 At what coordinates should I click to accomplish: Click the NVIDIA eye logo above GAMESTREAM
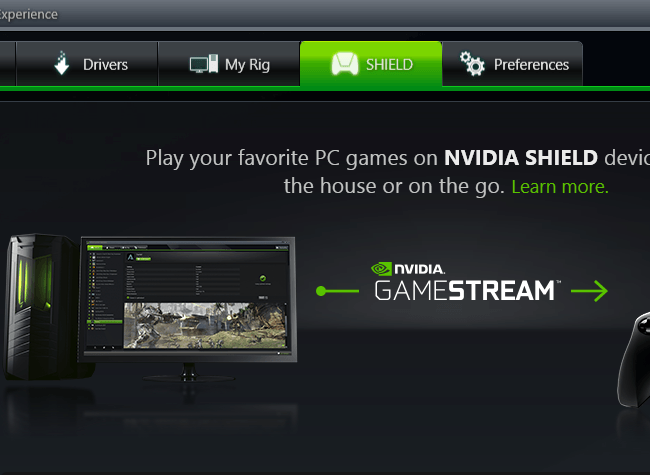point(381,269)
